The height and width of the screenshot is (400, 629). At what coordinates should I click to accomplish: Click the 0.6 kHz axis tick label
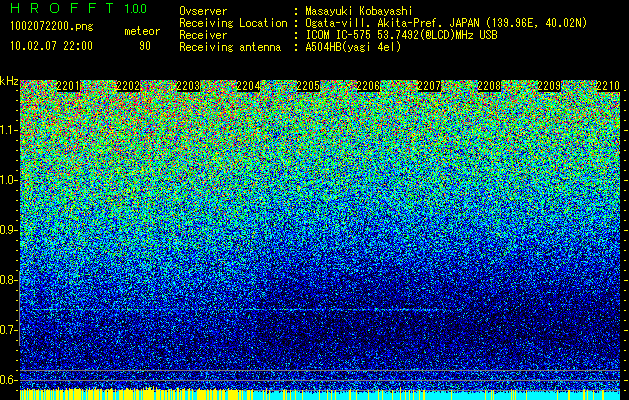point(9,380)
